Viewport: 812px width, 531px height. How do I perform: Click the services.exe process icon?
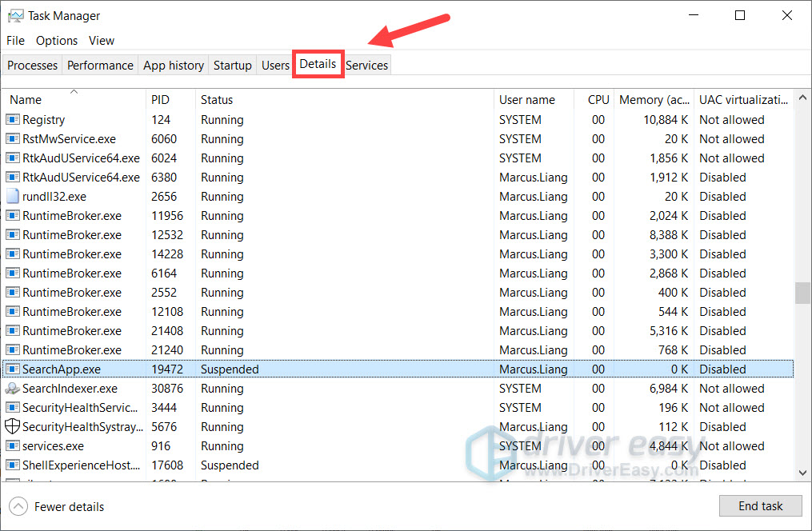[x=13, y=446]
